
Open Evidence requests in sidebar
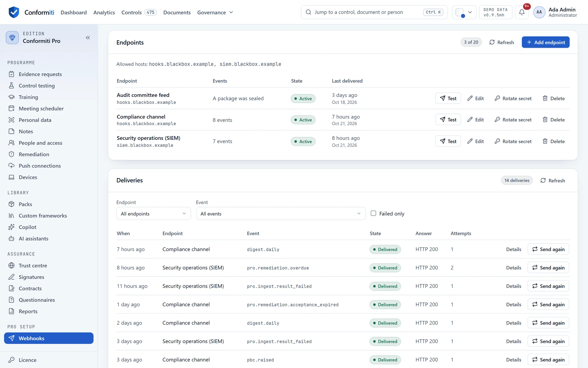[x=49, y=74]
